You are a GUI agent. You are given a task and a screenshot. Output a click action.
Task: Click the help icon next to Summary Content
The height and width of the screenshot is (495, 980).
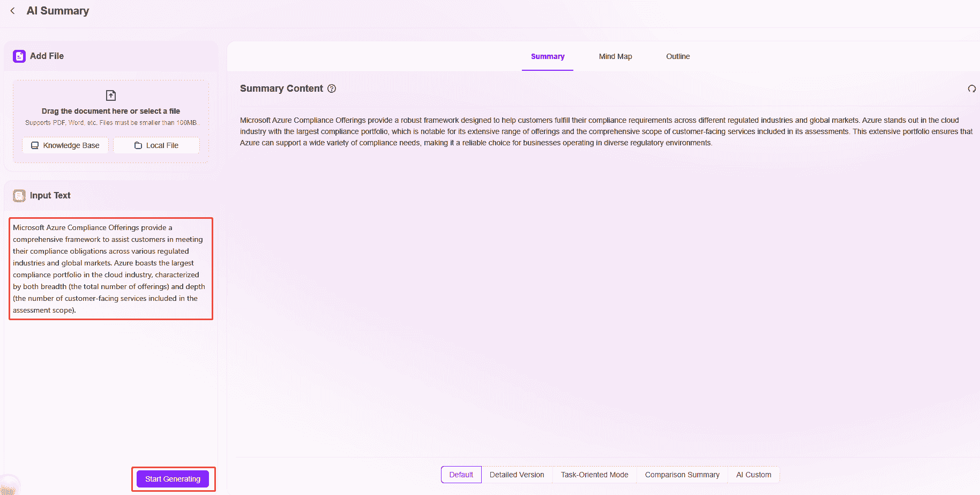pyautogui.click(x=332, y=88)
